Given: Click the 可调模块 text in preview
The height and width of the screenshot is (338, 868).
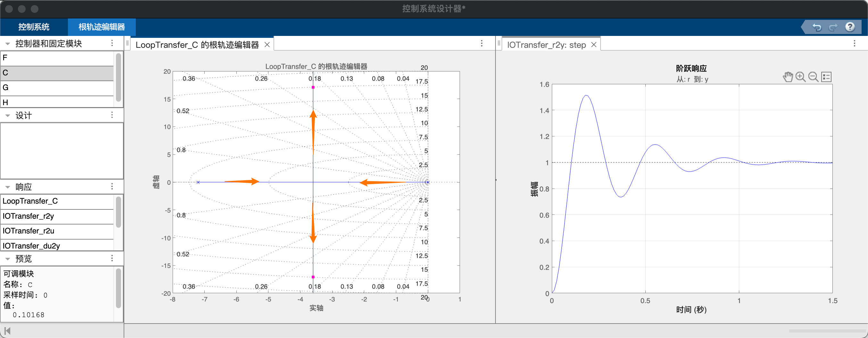Looking at the screenshot, I should pos(19,274).
